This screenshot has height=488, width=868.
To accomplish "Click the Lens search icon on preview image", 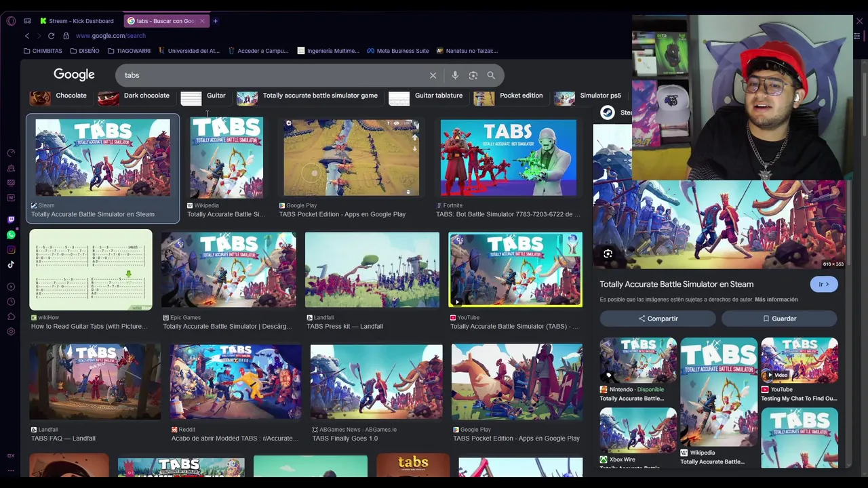I will point(608,253).
